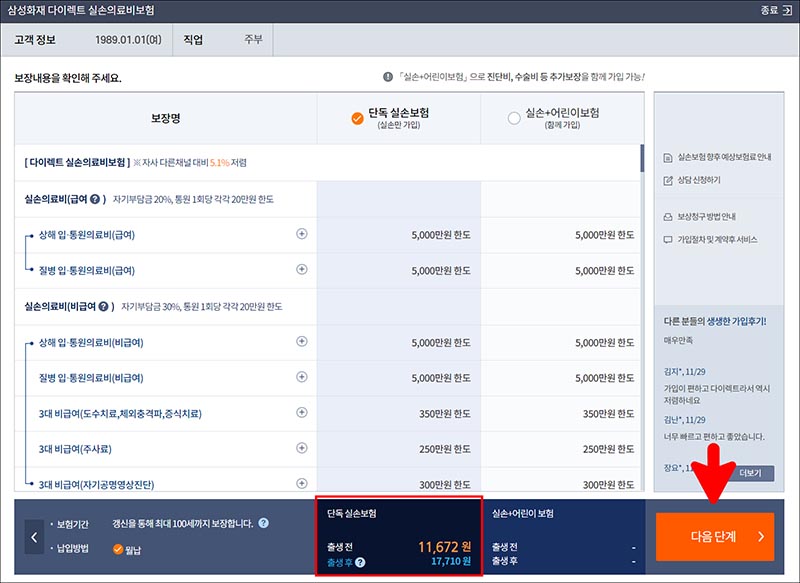Click info icon before 실손+어린이보험 notice

click(388, 77)
